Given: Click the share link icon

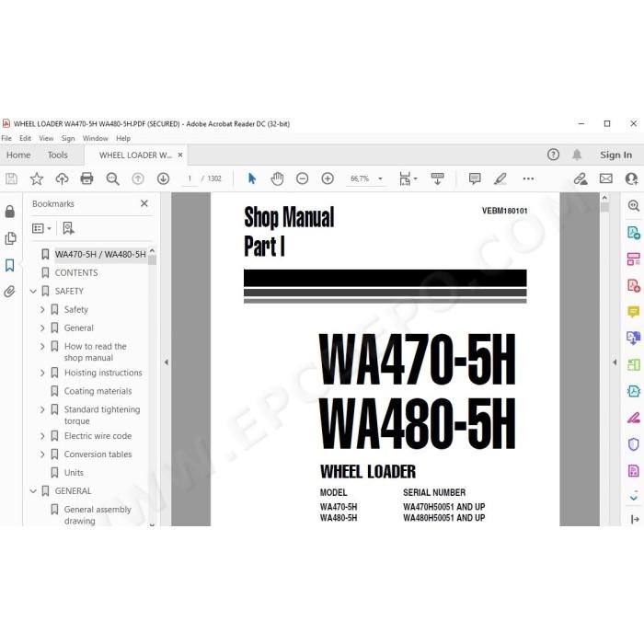Looking at the screenshot, I should (581, 178).
